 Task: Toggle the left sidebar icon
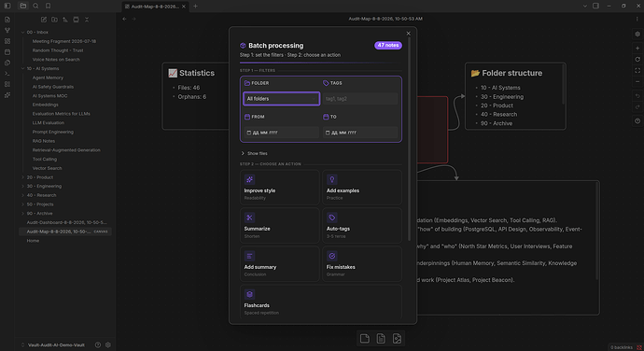click(x=7, y=6)
